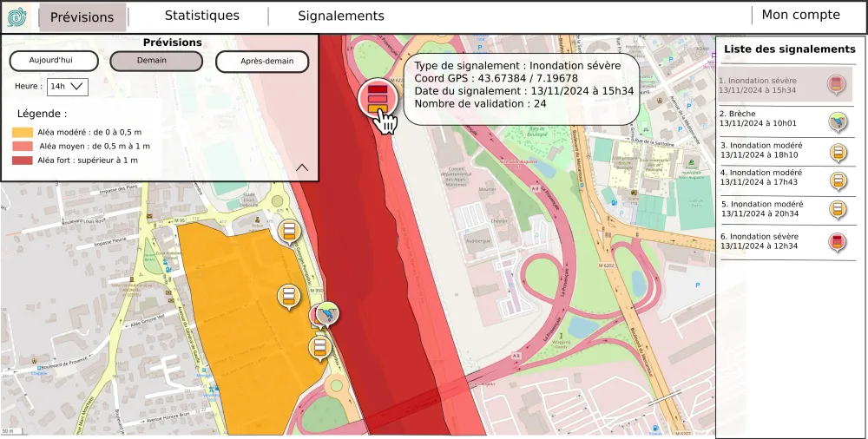
Task: Click the highlighted 15h34 severe flood icon in the list
Action: pyautogui.click(x=836, y=84)
